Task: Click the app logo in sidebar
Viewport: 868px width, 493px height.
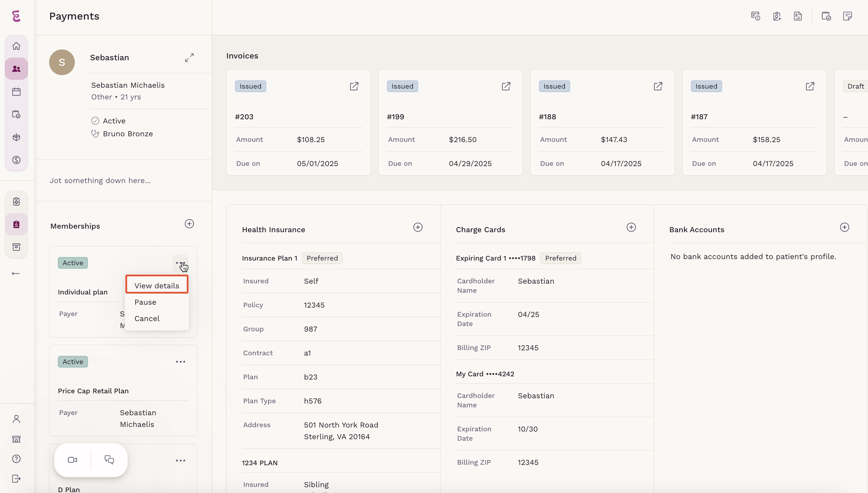Action: pos(16,16)
